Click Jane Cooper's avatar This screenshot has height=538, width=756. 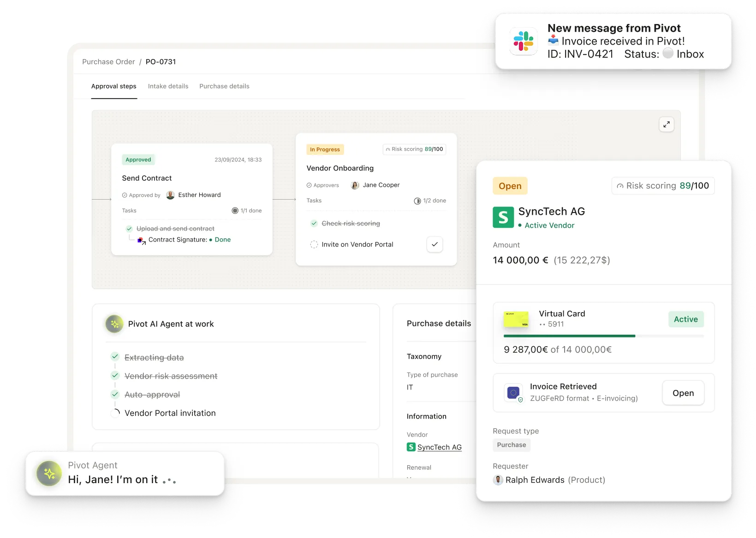pos(355,185)
